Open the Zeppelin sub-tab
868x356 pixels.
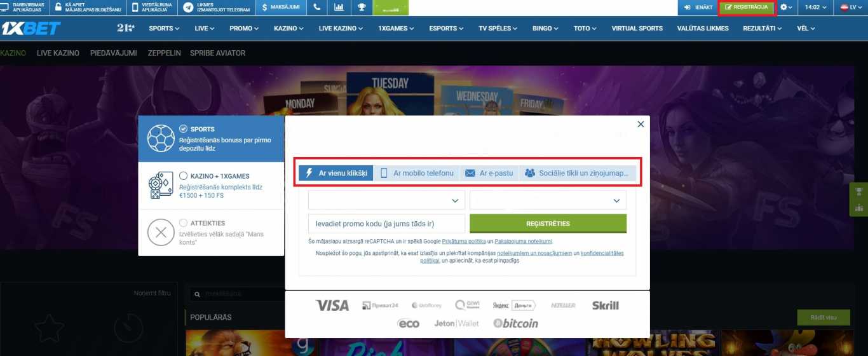tap(164, 53)
